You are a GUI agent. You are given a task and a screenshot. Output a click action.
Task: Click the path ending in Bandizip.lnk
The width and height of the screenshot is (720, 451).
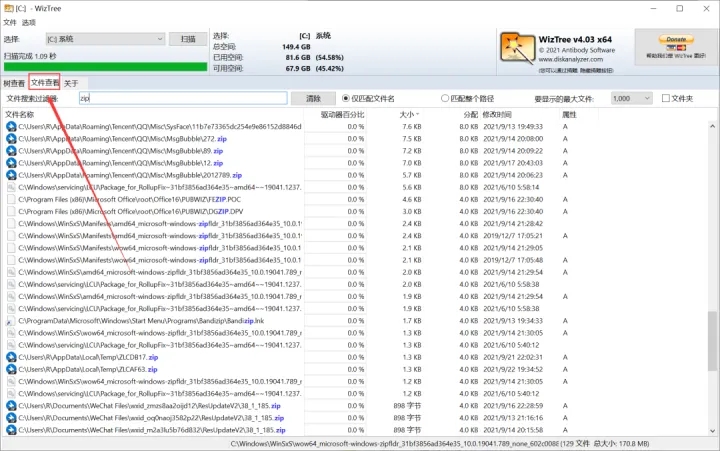click(x=141, y=321)
